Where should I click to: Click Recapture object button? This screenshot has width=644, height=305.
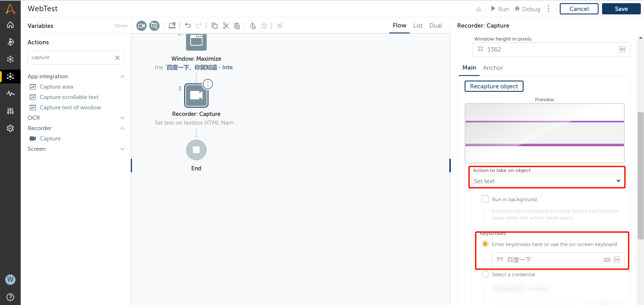pos(494,86)
